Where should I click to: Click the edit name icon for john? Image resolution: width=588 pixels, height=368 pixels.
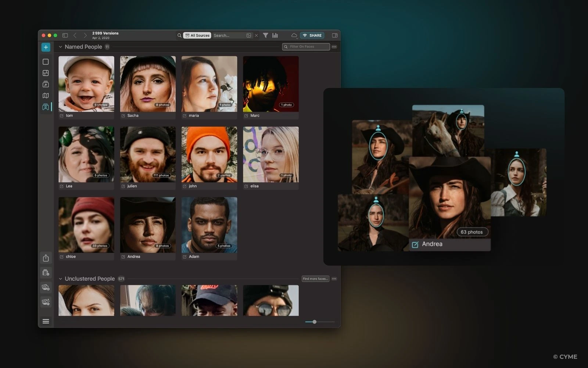184,186
